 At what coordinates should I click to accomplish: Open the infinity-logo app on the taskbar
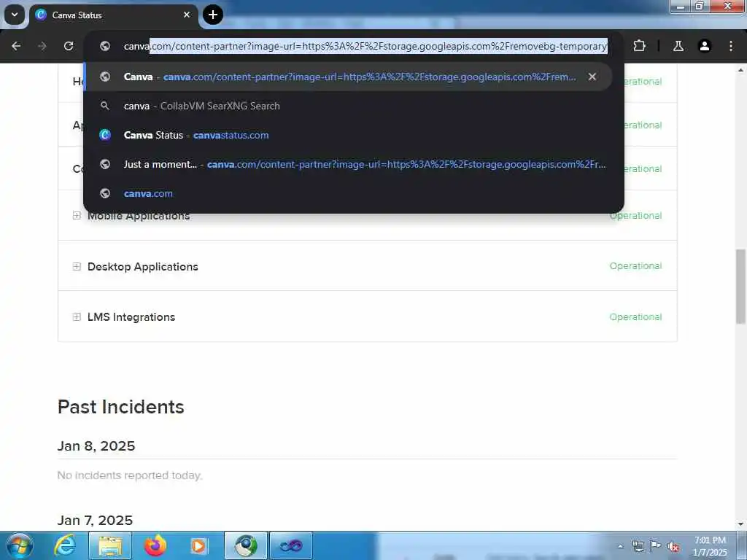pyautogui.click(x=291, y=545)
